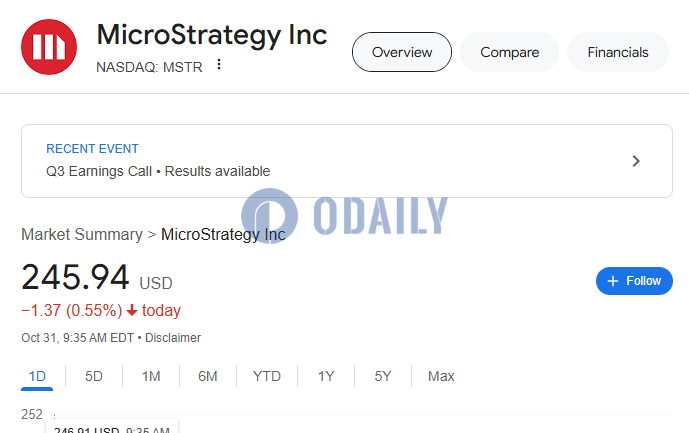
Task: Select the 1M chart range
Action: tap(151, 376)
